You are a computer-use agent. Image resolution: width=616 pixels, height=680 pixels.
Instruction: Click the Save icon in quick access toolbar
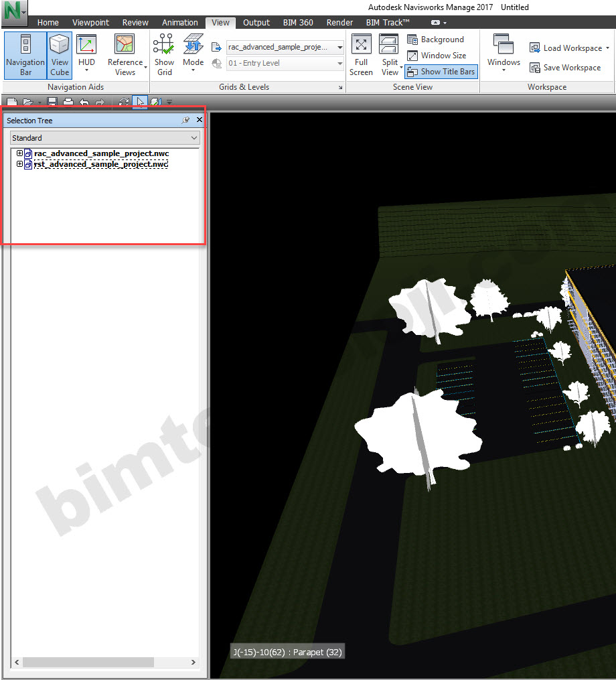point(52,103)
